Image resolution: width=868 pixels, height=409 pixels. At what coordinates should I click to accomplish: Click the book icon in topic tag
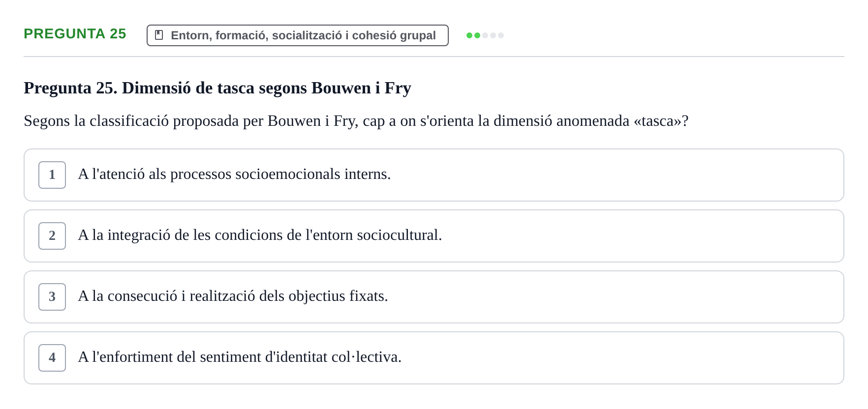159,35
